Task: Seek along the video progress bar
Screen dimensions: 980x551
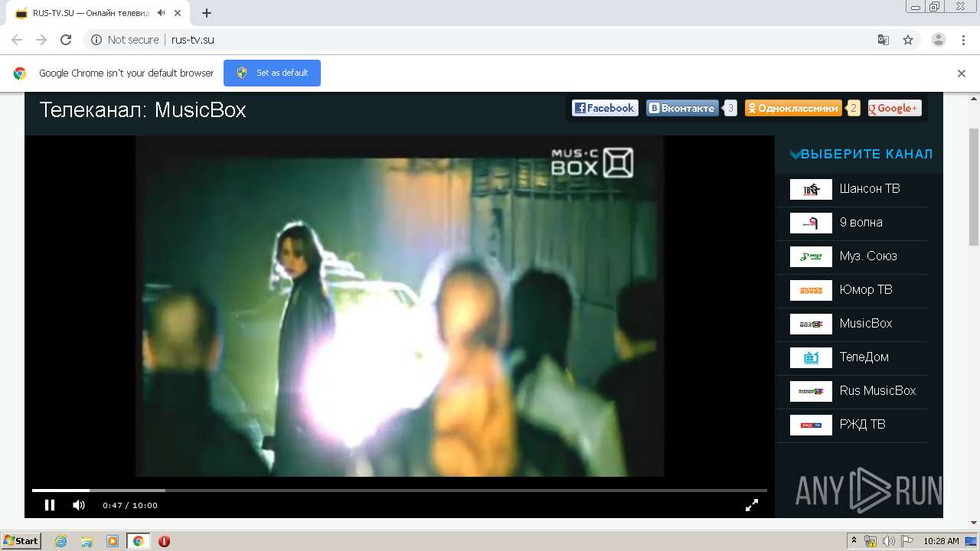Action: click(399, 490)
